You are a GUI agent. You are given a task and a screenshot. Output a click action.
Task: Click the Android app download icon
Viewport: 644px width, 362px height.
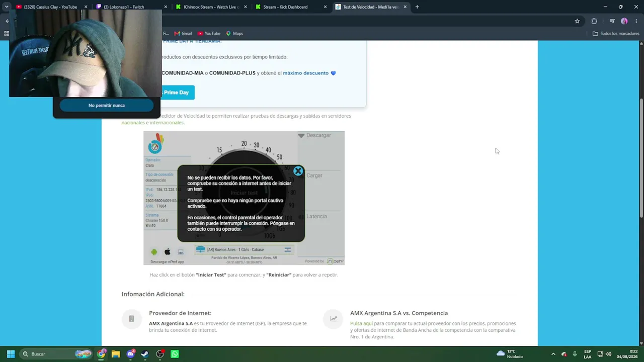[x=154, y=251]
